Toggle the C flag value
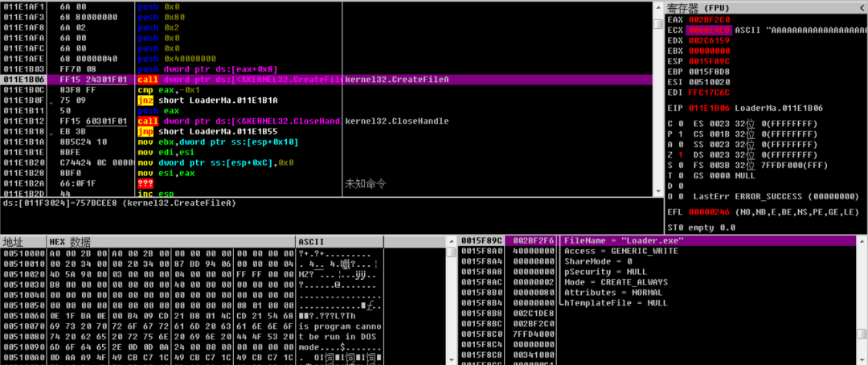The width and height of the screenshot is (868, 365). pyautogui.click(x=682, y=123)
